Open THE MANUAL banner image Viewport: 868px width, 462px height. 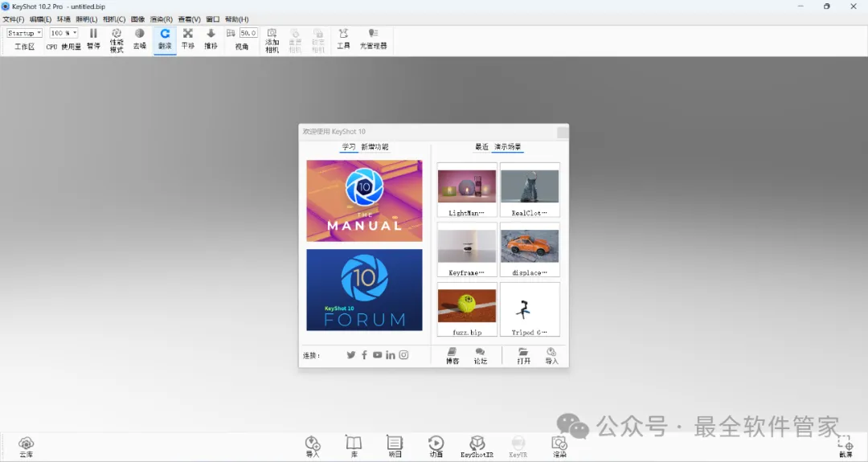(x=364, y=201)
